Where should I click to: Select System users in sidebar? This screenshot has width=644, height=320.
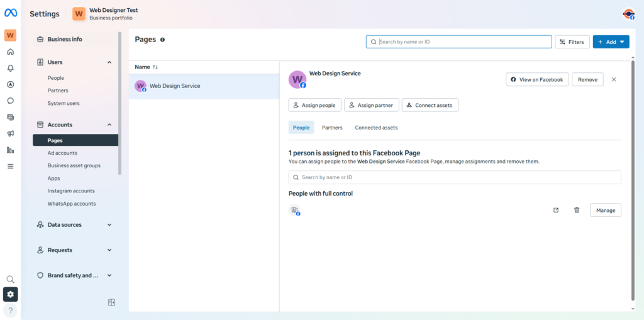point(64,104)
